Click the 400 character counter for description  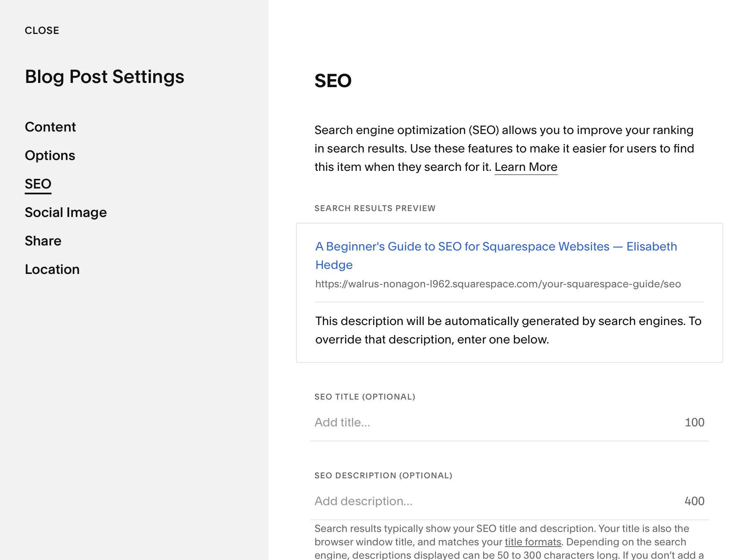click(x=694, y=501)
